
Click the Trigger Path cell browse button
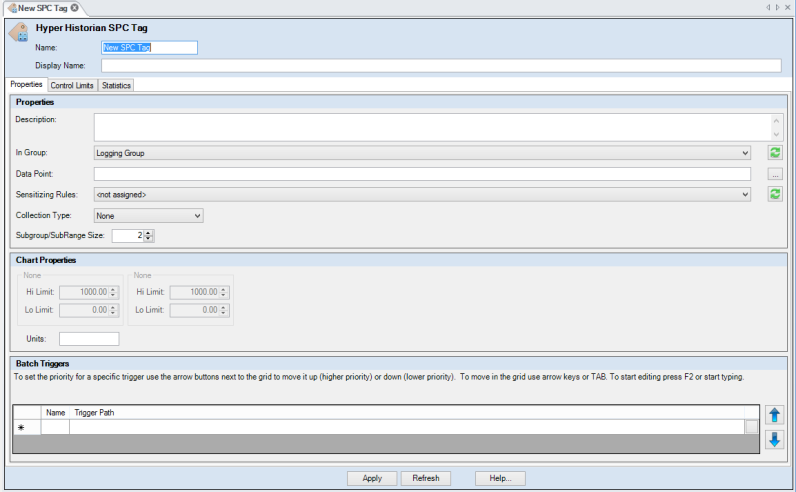click(751, 427)
